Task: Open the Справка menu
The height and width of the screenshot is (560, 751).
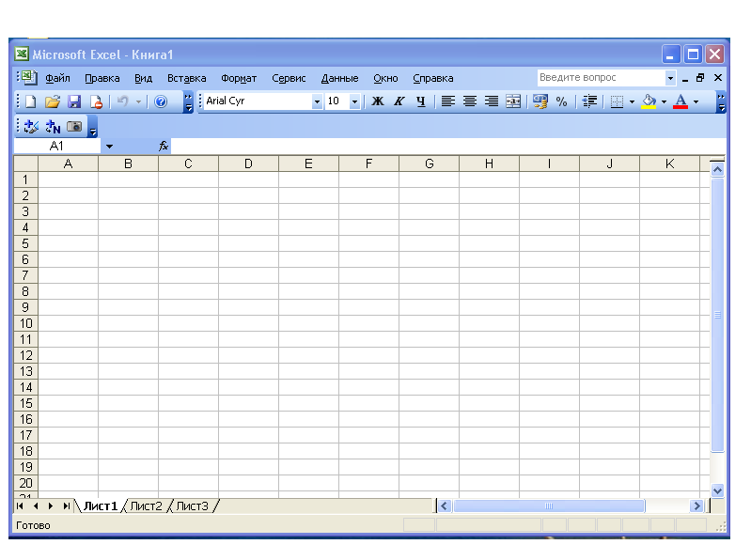Action: [x=433, y=78]
